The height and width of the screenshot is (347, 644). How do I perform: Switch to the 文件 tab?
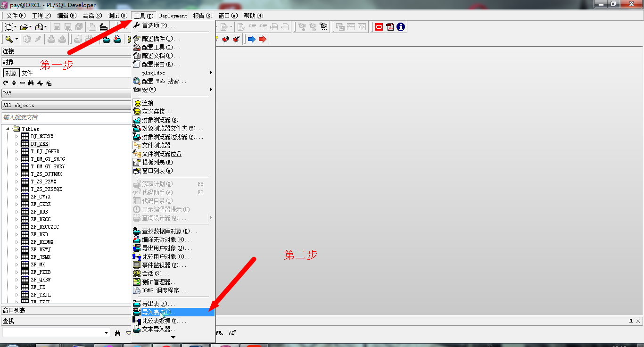coord(27,73)
